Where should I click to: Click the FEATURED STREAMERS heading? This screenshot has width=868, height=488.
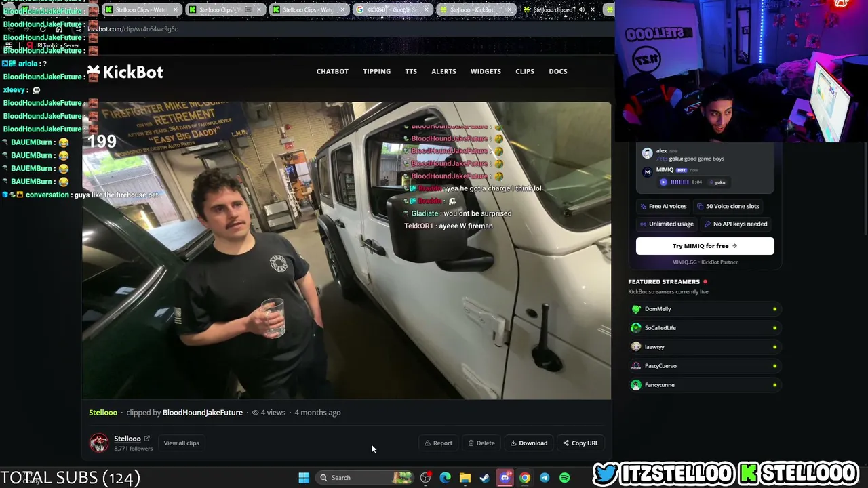[x=664, y=282]
